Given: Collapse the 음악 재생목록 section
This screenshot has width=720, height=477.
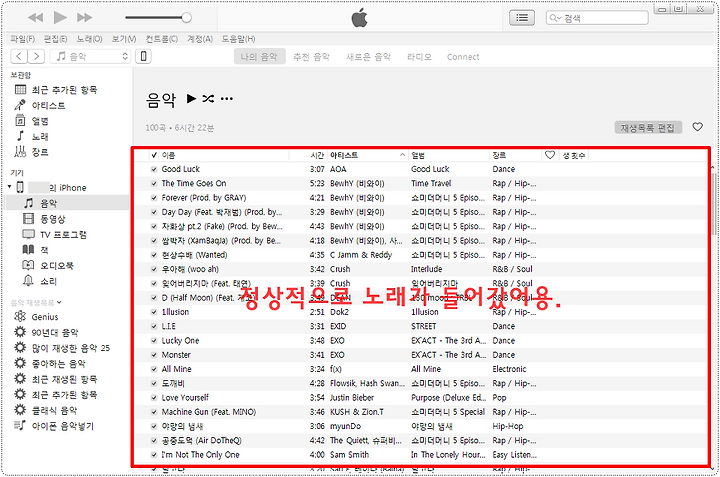Looking at the screenshot, I should (59, 303).
